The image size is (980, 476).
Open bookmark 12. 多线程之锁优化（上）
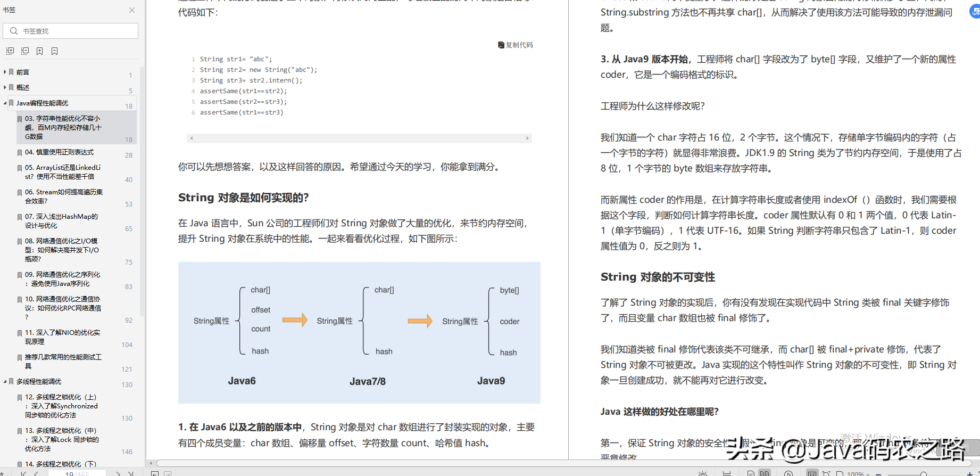click(x=61, y=406)
